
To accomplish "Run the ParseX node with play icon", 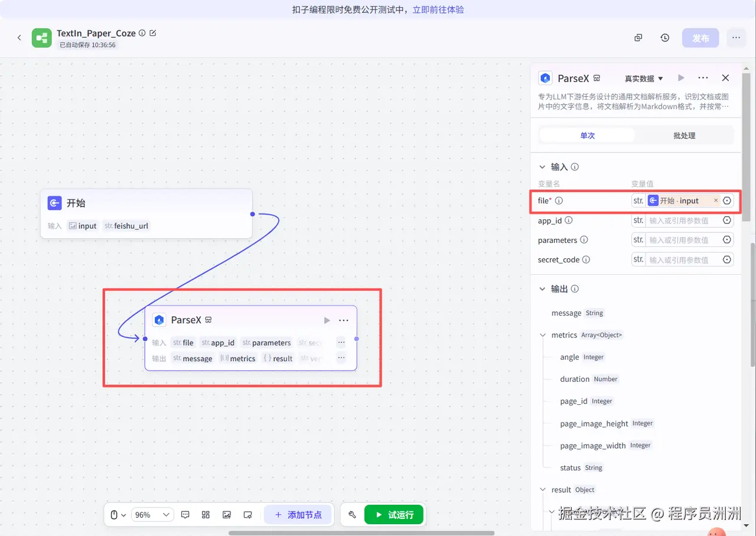I will point(327,320).
